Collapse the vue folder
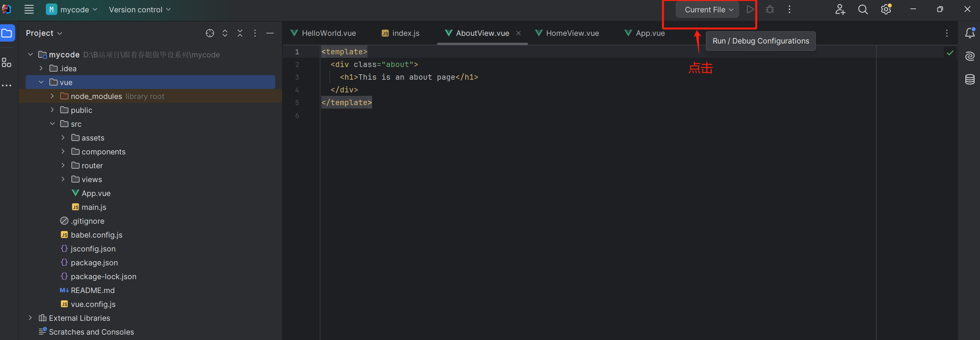 tap(41, 82)
